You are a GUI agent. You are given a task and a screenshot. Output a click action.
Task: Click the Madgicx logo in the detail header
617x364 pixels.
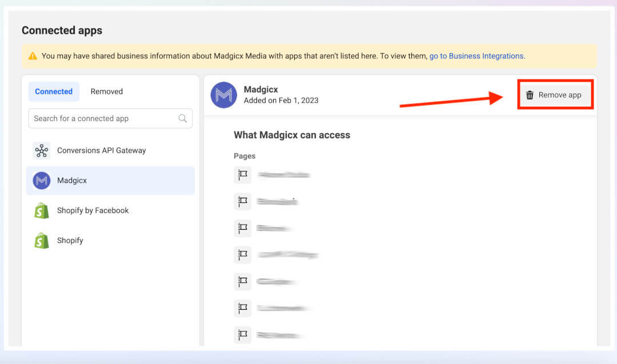[x=223, y=95]
